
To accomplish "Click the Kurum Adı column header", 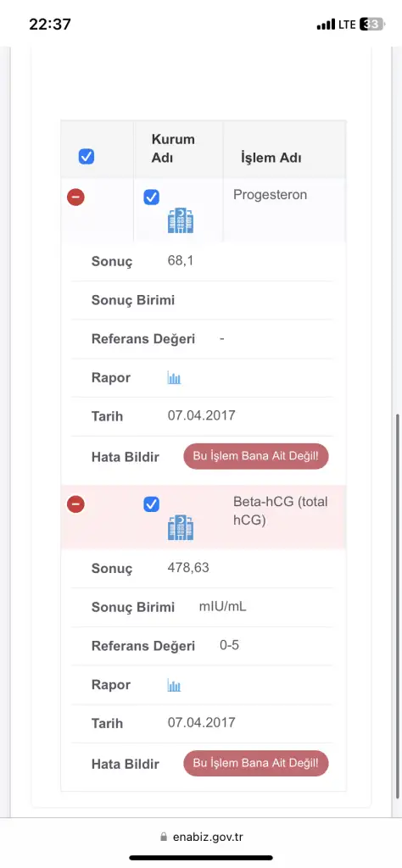I will pos(173,148).
